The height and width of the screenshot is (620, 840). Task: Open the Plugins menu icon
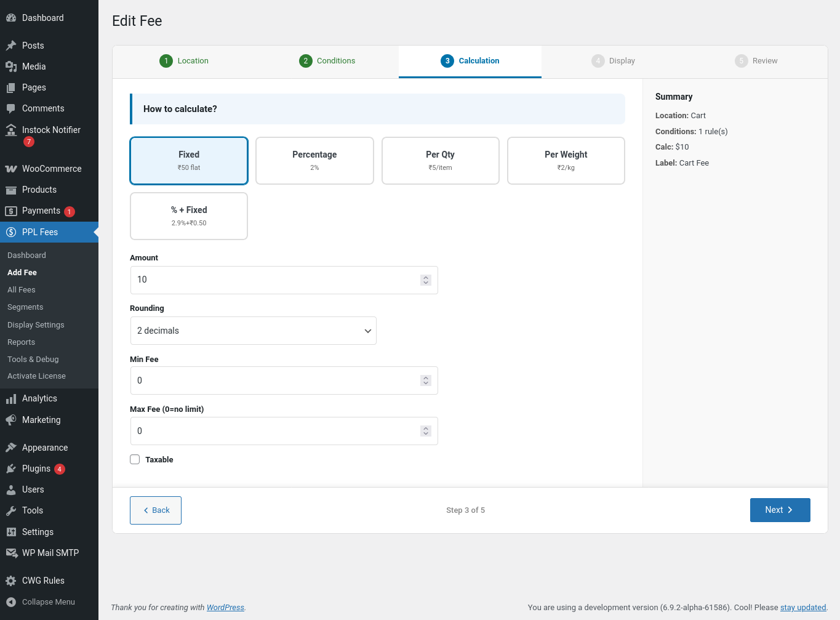click(11, 469)
